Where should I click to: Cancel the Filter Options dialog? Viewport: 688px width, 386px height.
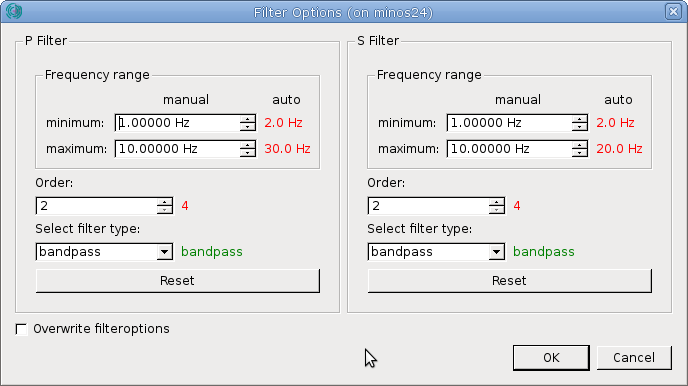tap(634, 357)
